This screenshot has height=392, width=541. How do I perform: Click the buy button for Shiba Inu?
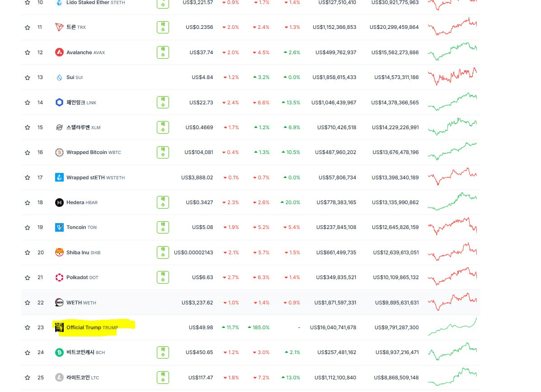[x=163, y=252]
